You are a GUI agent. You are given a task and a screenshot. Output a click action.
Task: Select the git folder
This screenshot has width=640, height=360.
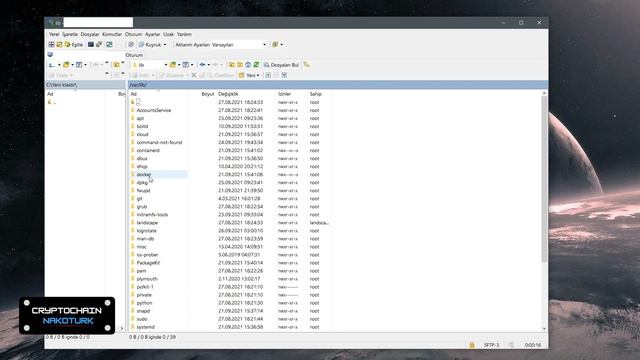pyautogui.click(x=140, y=199)
